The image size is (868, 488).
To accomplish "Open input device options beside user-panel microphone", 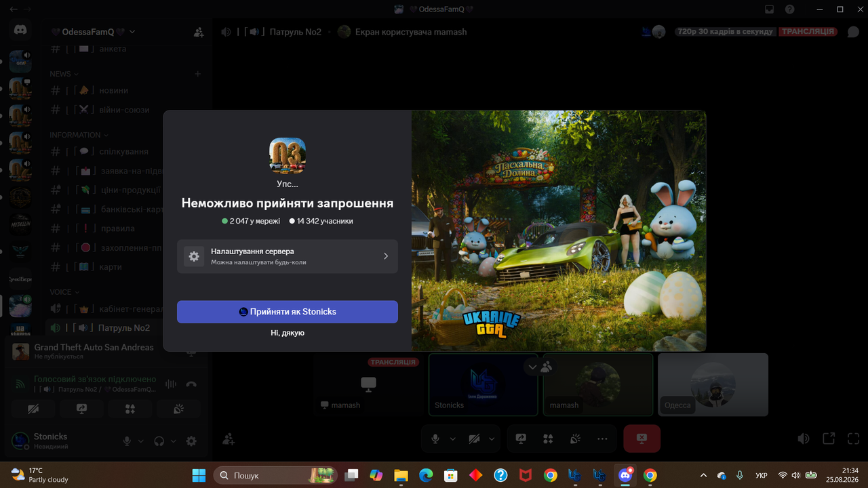I will [141, 441].
